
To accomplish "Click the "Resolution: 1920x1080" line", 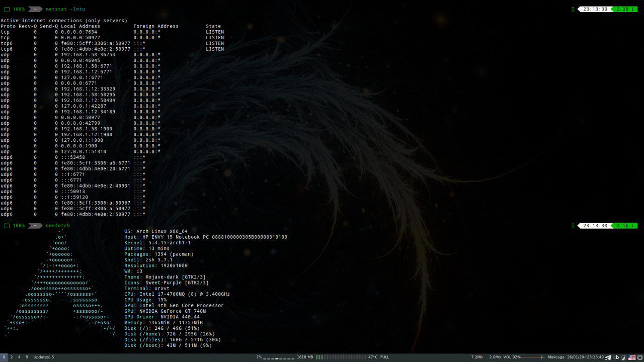I will coord(156,265).
